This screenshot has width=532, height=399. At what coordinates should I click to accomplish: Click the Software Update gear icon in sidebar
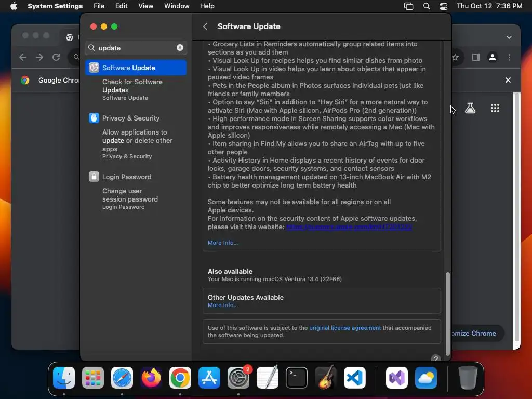(x=94, y=68)
